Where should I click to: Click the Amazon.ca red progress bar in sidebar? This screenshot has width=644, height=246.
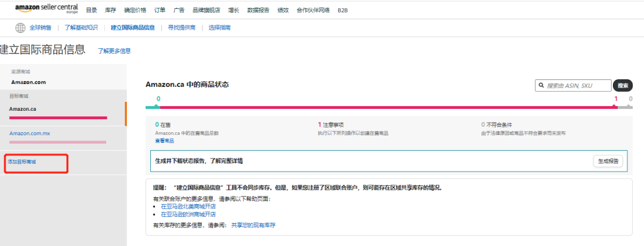click(x=58, y=118)
